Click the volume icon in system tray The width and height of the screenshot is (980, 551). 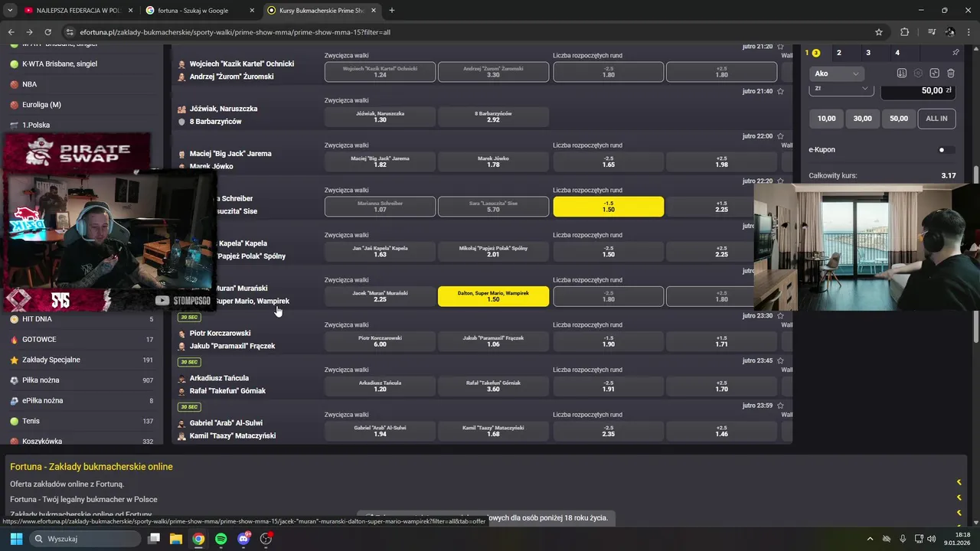932,539
